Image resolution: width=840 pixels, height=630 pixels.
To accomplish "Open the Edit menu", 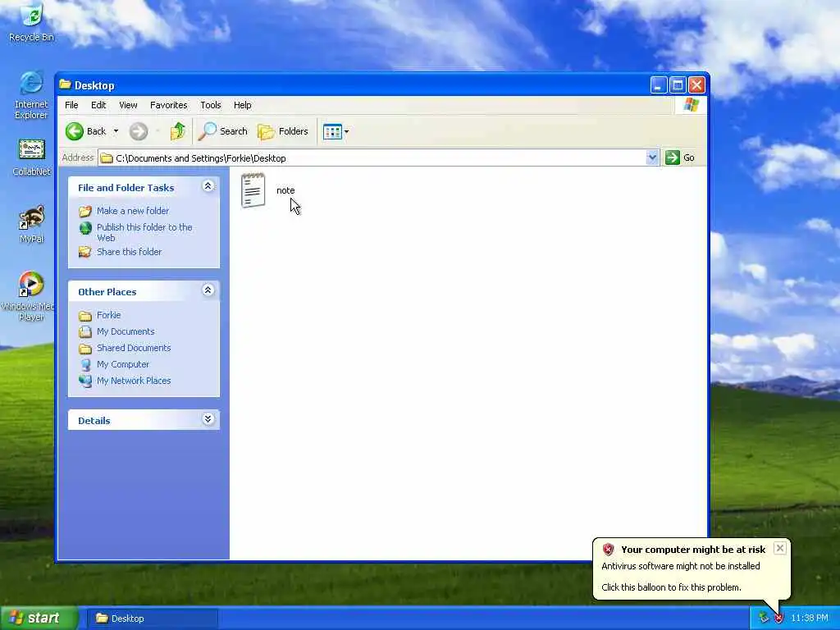I will [x=98, y=105].
